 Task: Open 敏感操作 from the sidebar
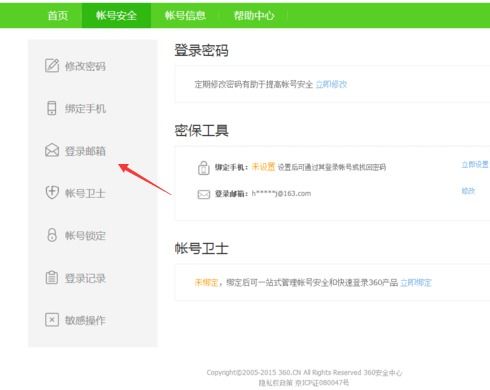[85, 320]
